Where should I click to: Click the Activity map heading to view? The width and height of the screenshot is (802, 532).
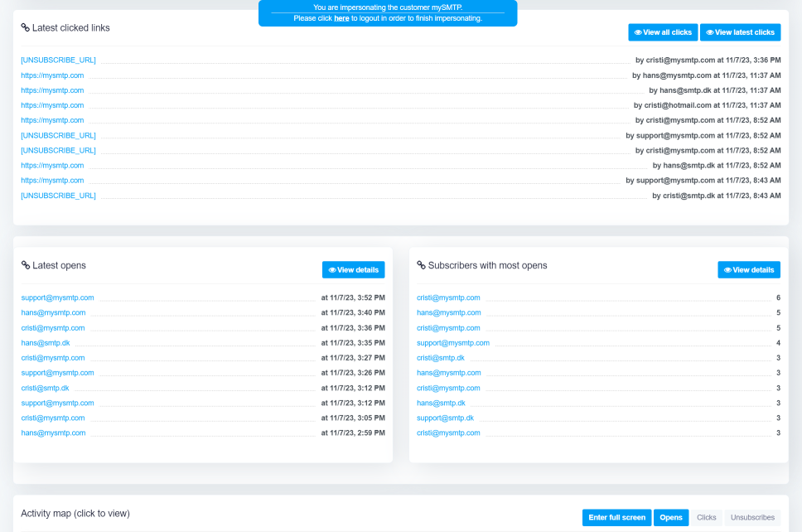75,514
